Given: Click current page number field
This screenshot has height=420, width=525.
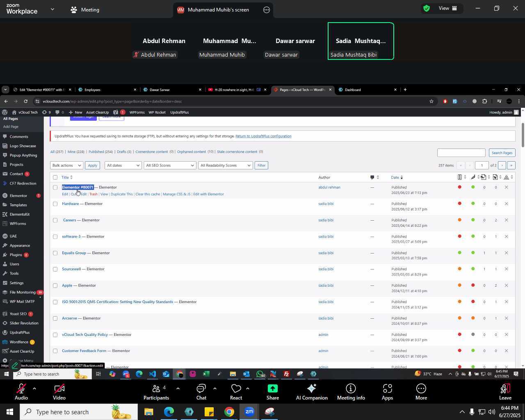Looking at the screenshot, I should [x=482, y=165].
